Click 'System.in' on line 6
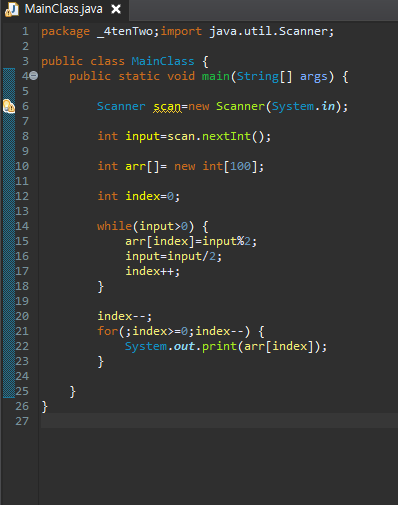This screenshot has height=505, width=398. tap(303, 106)
